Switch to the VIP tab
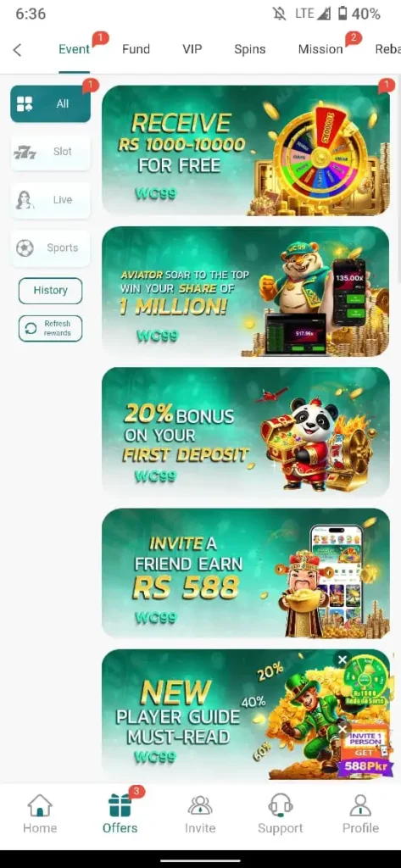This screenshot has height=868, width=401. pos(192,49)
